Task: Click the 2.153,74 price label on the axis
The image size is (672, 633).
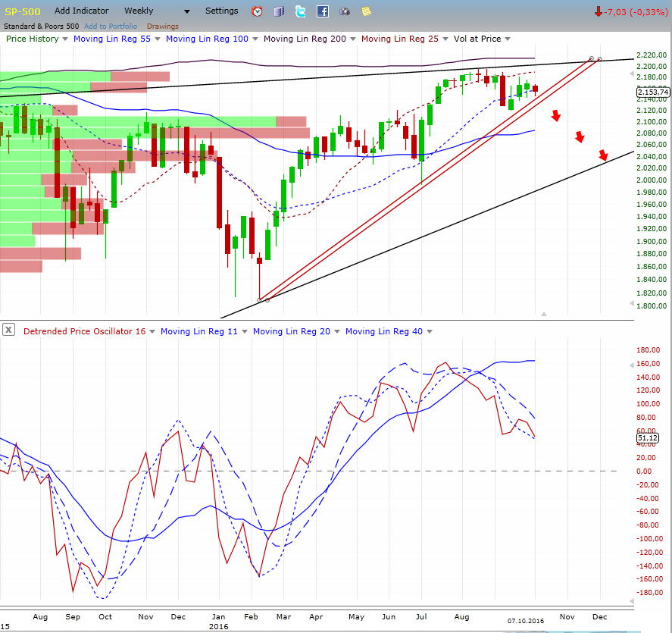Action: coord(653,91)
